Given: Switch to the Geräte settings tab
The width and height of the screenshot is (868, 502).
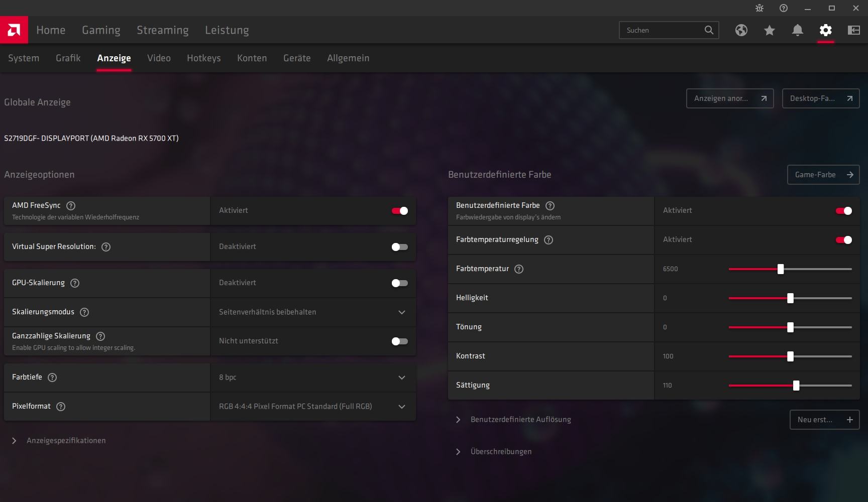Looking at the screenshot, I should pos(297,58).
